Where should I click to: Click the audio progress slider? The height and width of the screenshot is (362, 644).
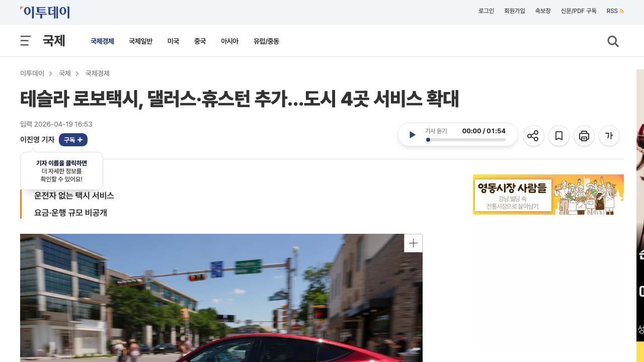coord(465,140)
